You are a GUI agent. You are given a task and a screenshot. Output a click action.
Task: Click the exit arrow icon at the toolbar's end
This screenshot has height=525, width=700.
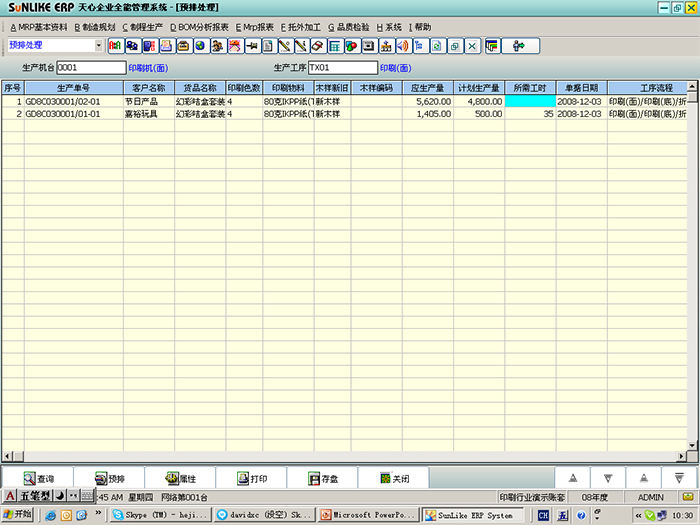pyautogui.click(x=521, y=46)
